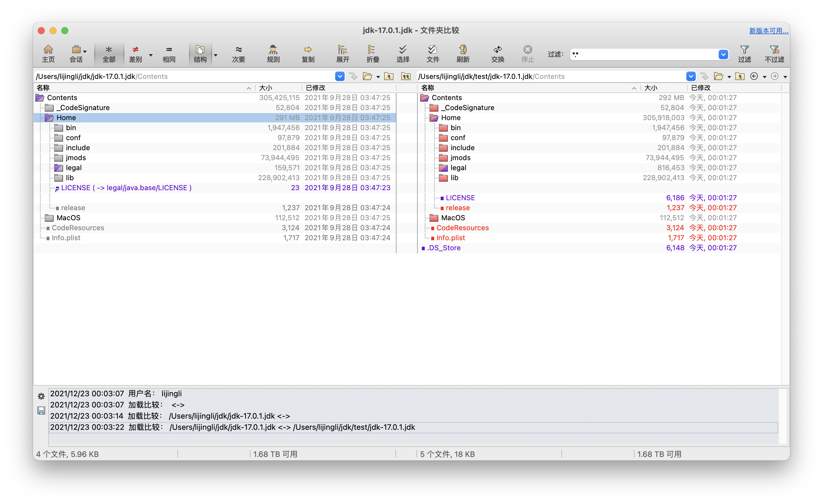
Task: Click the 交换 swap sides icon
Action: [497, 53]
